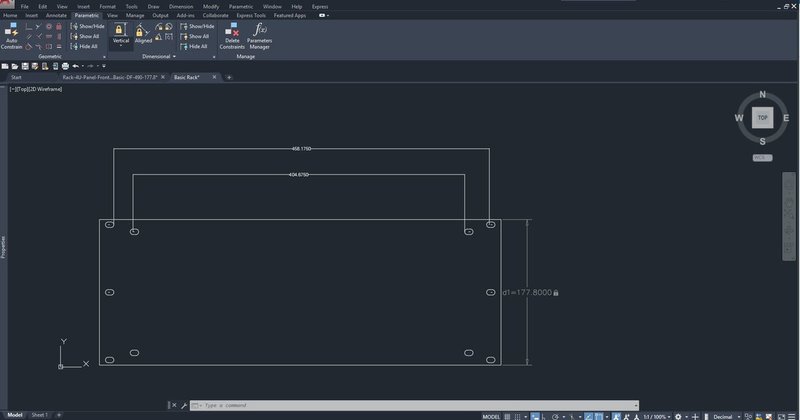Click Hide All in the Dimensional panel
This screenshot has height=420, width=800.
(x=195, y=46)
